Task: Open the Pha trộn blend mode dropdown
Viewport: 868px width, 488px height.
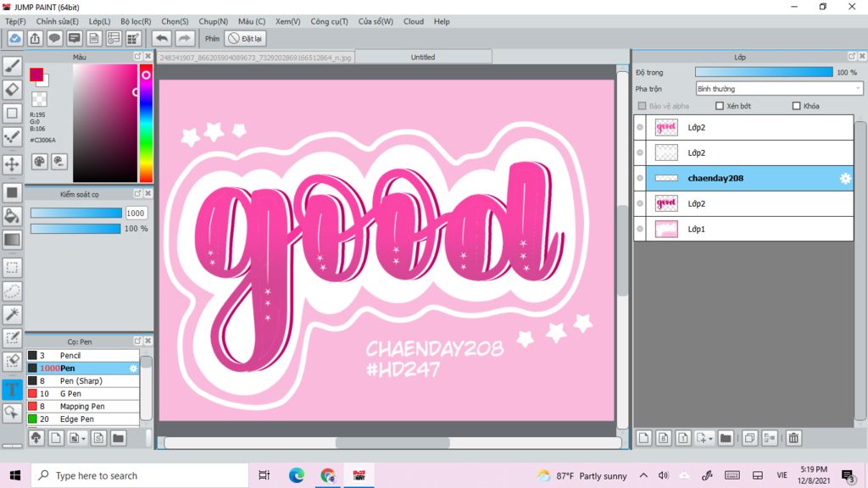Action: [780, 88]
